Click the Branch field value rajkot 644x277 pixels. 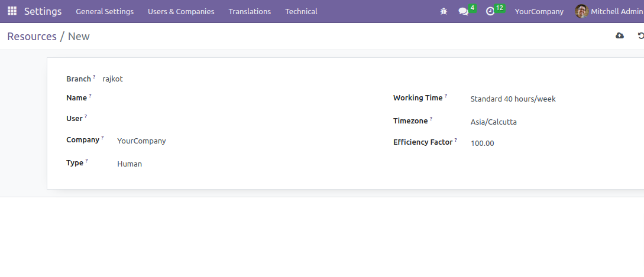pyautogui.click(x=112, y=79)
